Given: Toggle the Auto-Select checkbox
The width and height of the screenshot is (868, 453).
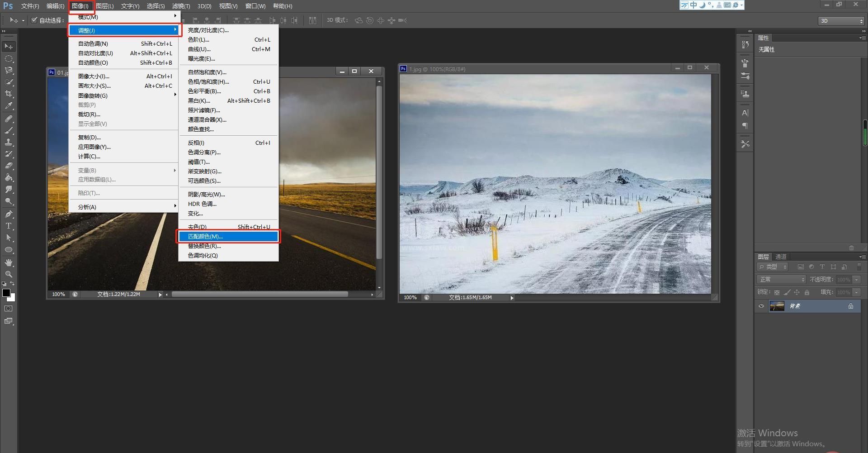Looking at the screenshot, I should click(x=34, y=20).
